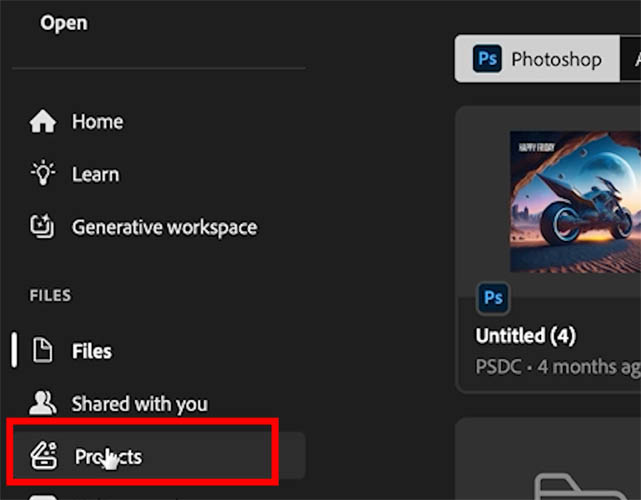
Task: Switch to the Photoshop tab
Action: point(537,59)
